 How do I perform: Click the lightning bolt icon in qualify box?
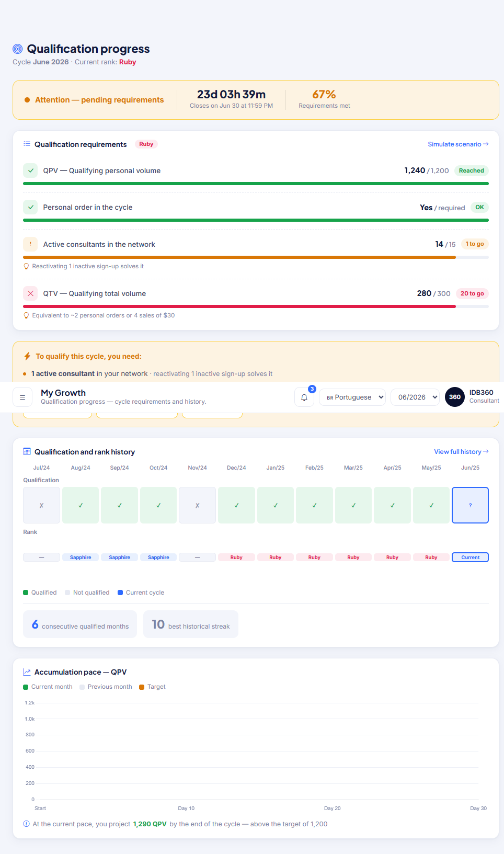click(x=27, y=356)
